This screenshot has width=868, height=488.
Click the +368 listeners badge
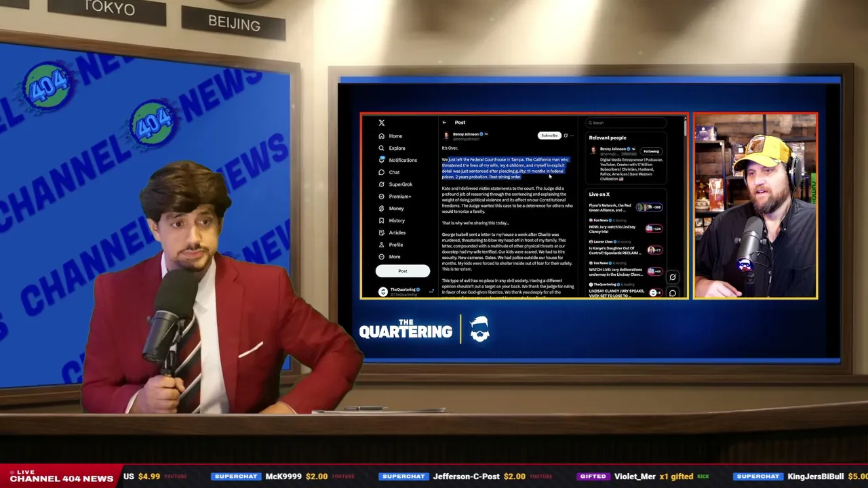pyautogui.click(x=650, y=207)
